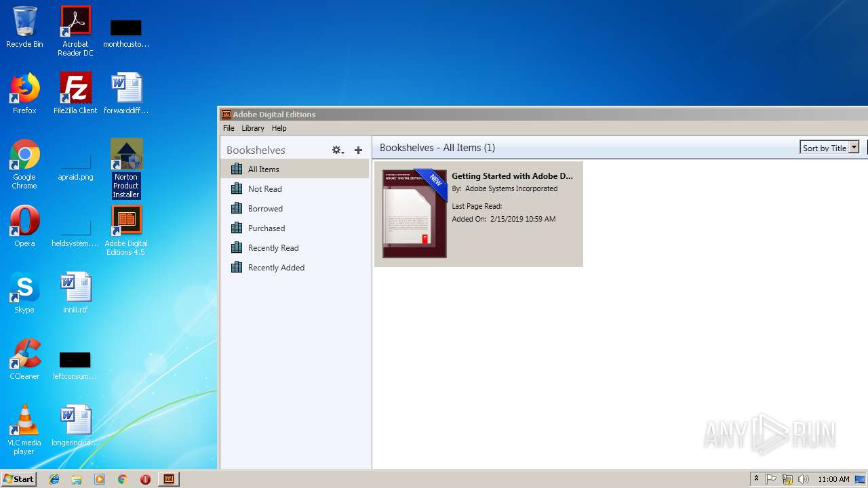Select the VLC media player shortcut
This screenshot has width=868, height=488.
point(24,430)
